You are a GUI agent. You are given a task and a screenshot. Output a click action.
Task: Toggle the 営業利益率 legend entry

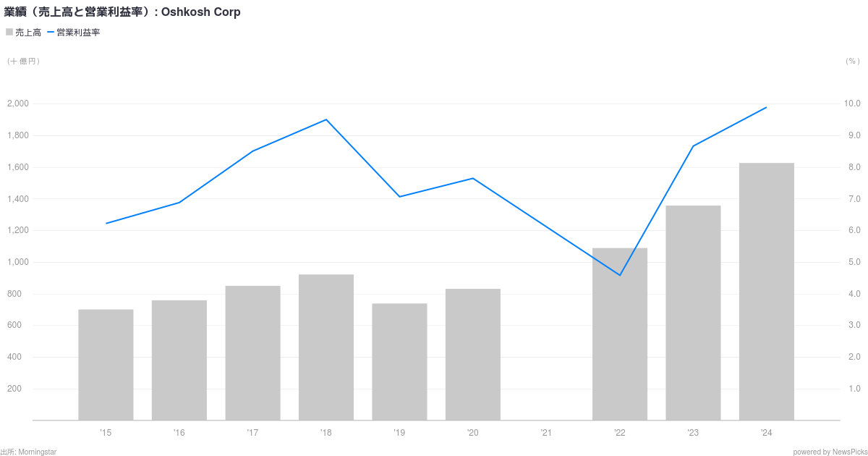pyautogui.click(x=73, y=33)
